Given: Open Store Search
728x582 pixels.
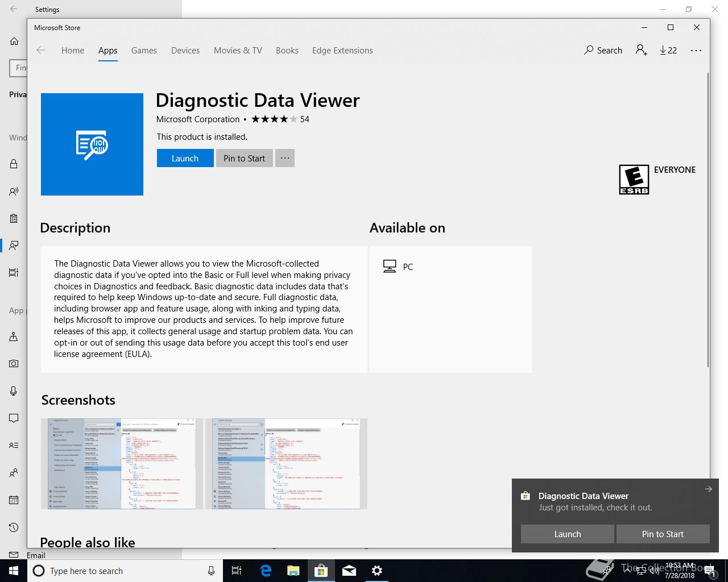Looking at the screenshot, I should [603, 50].
